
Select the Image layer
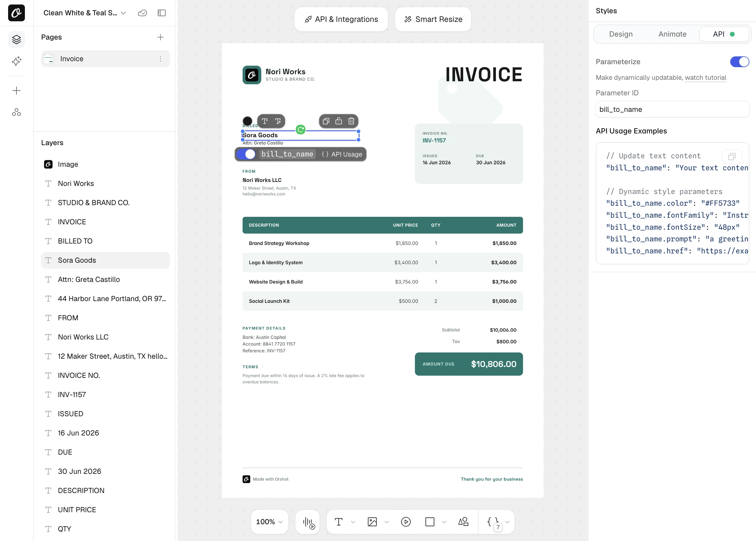105,164
